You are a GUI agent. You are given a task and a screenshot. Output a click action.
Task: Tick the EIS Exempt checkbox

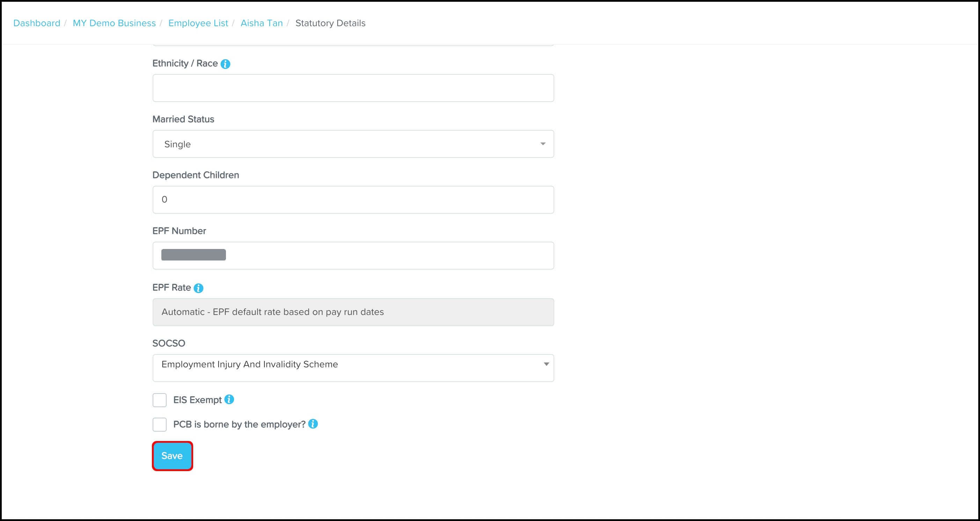point(159,400)
